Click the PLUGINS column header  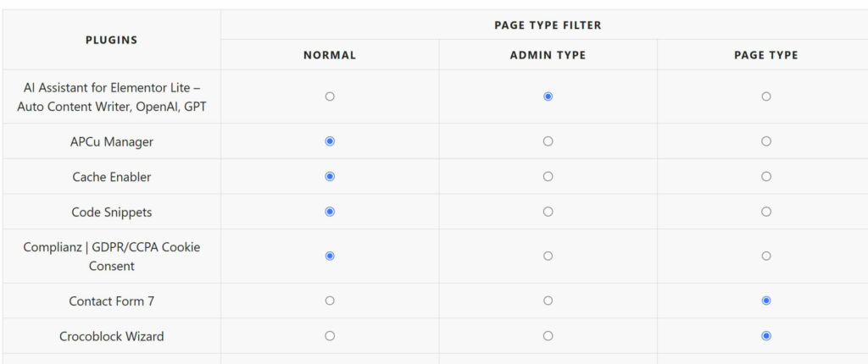tap(112, 40)
